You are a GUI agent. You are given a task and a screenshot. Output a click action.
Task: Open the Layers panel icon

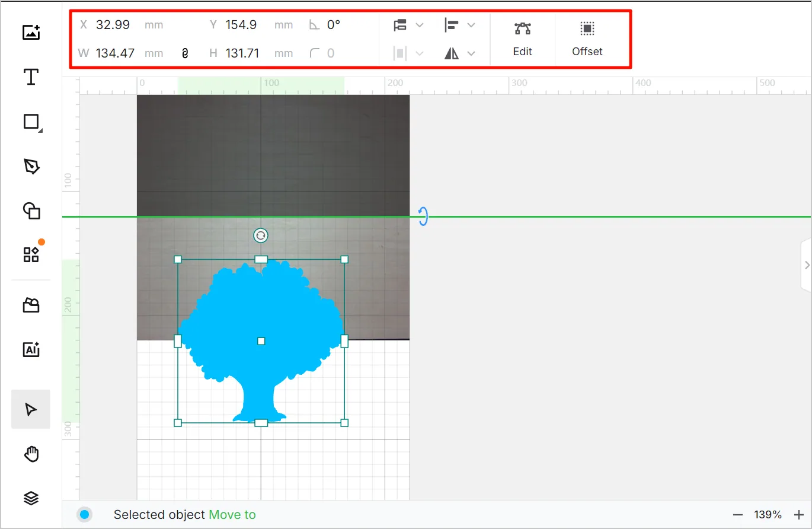[31, 499]
